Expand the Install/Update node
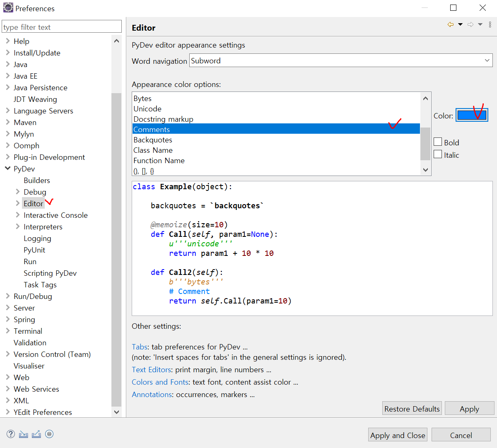 tap(8, 52)
